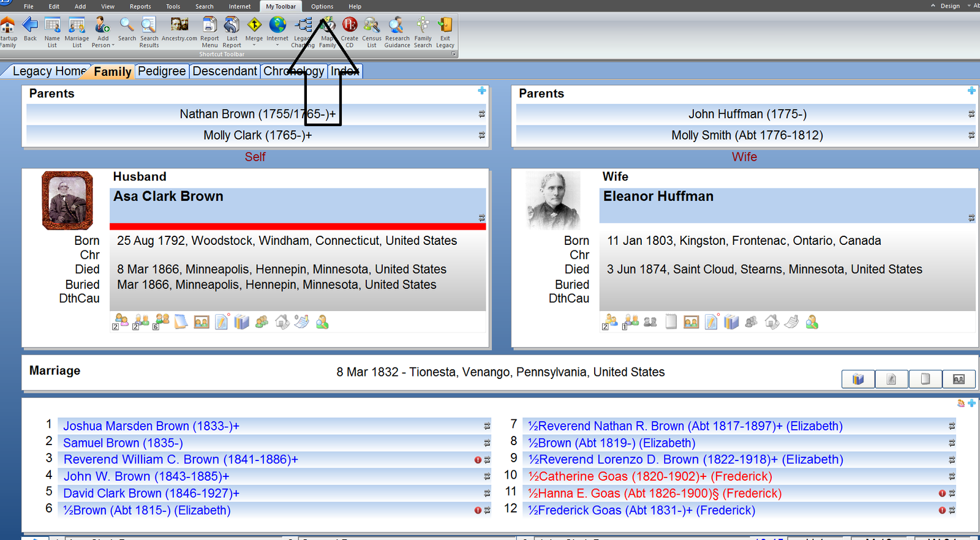Open the File menu
This screenshot has width=980, height=540.
click(28, 6)
